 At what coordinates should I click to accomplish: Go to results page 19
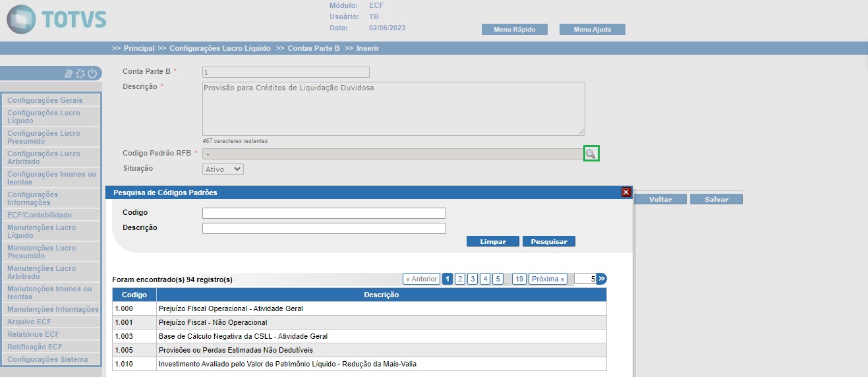pyautogui.click(x=519, y=279)
